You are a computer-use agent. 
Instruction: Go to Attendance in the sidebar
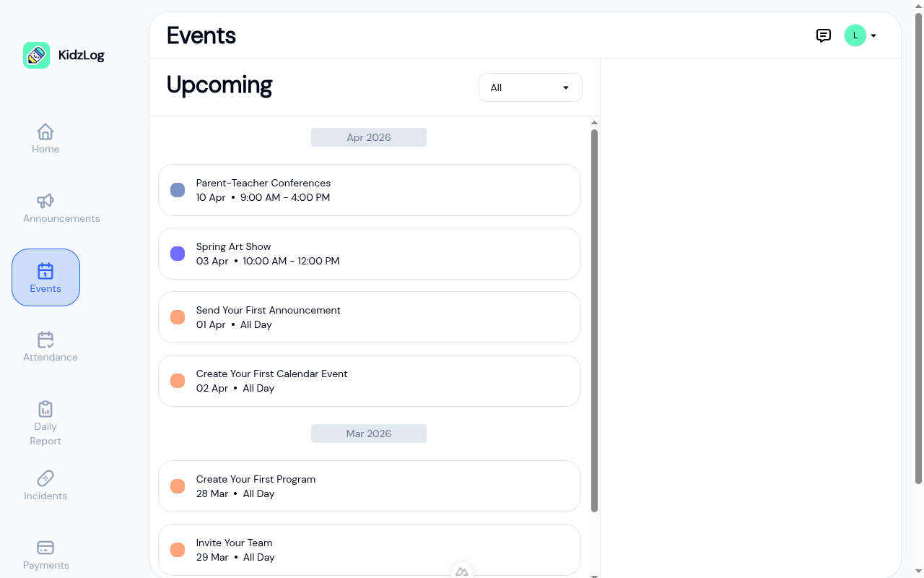(x=51, y=357)
